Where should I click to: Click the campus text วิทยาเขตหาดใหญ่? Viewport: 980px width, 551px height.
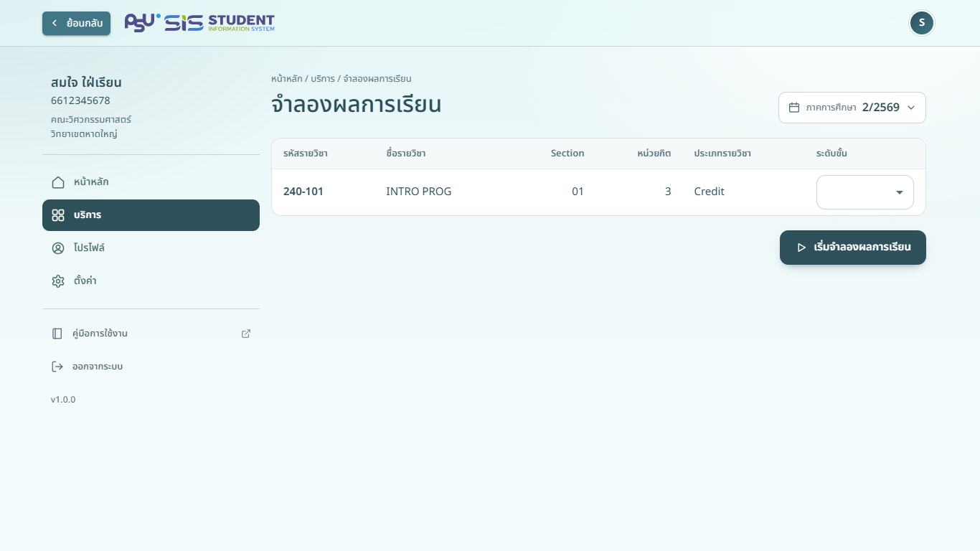[84, 134]
